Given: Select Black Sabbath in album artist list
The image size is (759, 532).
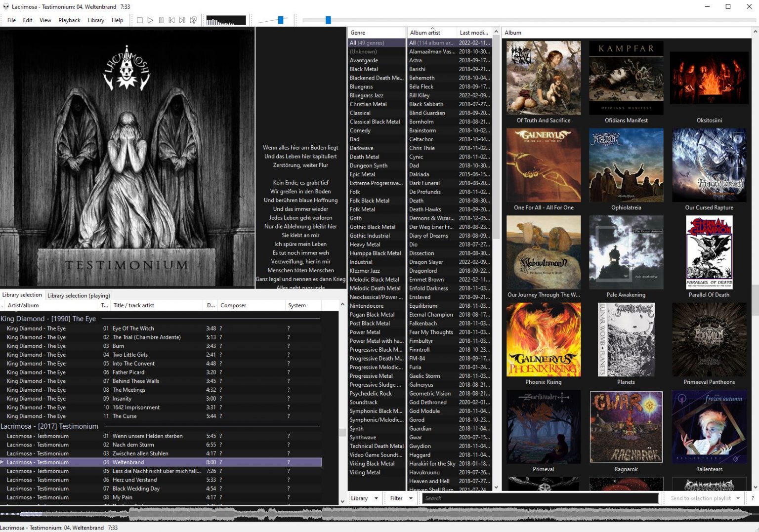Looking at the screenshot, I should pyautogui.click(x=426, y=104).
